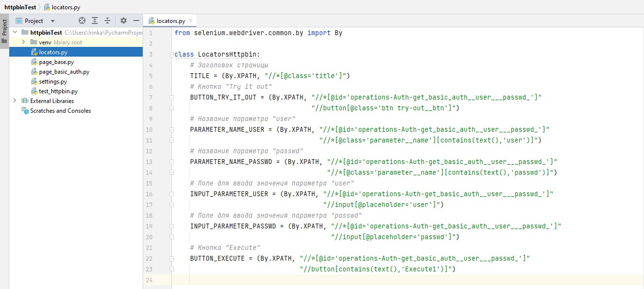Image resolution: width=644 pixels, height=289 pixels.
Task: Click the Select Opened File crosshair icon
Action: (82, 21)
